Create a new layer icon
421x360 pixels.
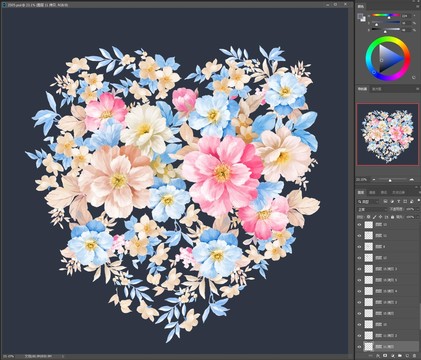(x=407, y=356)
